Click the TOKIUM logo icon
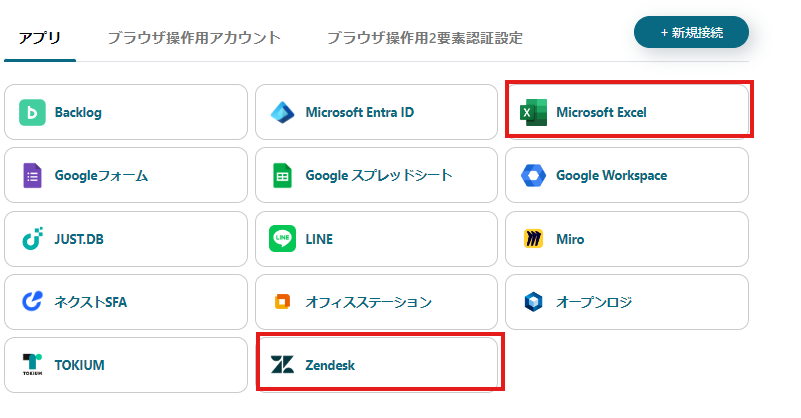 (x=33, y=365)
